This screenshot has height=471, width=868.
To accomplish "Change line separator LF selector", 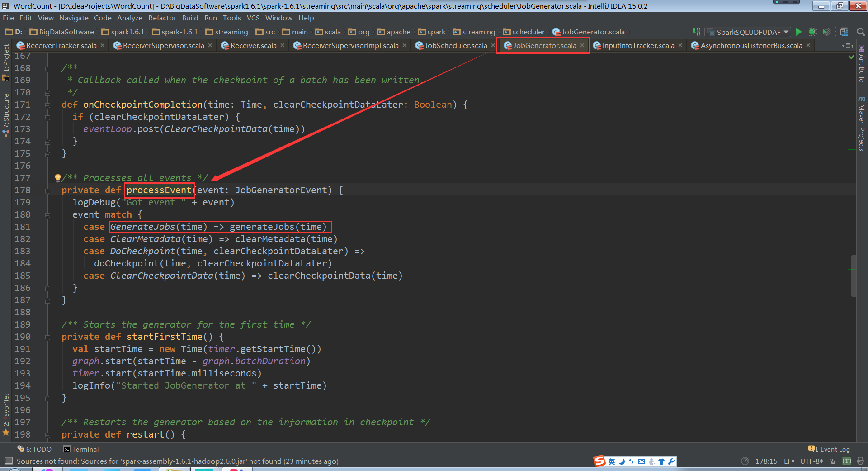I will click(x=789, y=461).
